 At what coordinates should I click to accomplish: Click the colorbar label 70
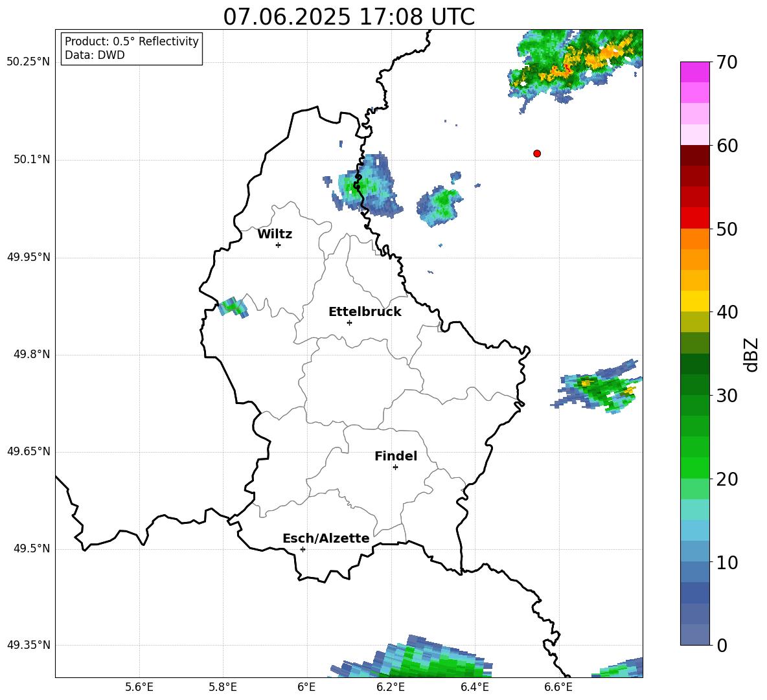(x=727, y=62)
